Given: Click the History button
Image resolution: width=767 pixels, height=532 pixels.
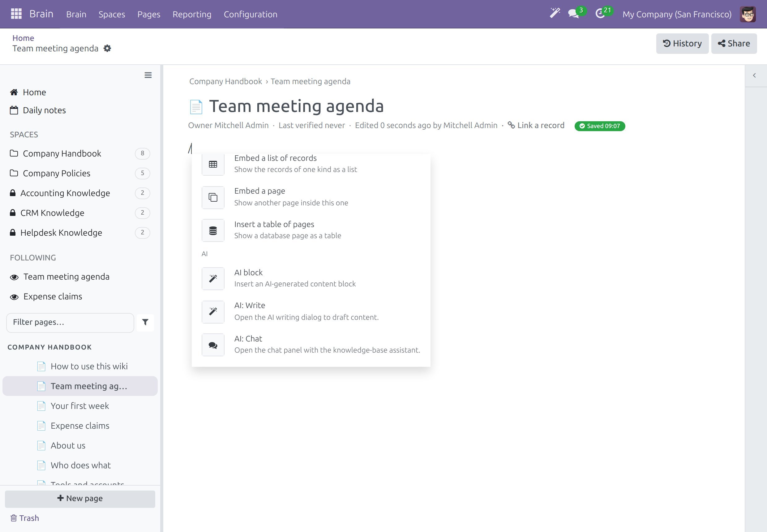Looking at the screenshot, I should tap(682, 43).
